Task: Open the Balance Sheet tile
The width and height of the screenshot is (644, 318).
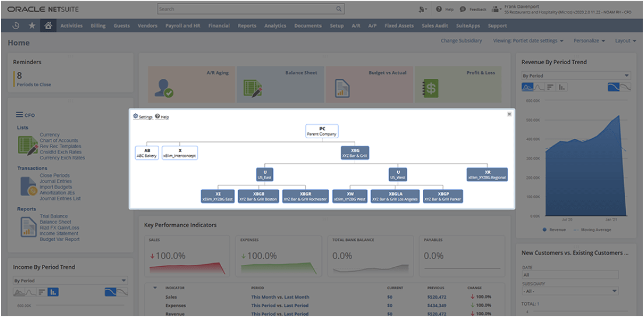Action: click(x=280, y=84)
